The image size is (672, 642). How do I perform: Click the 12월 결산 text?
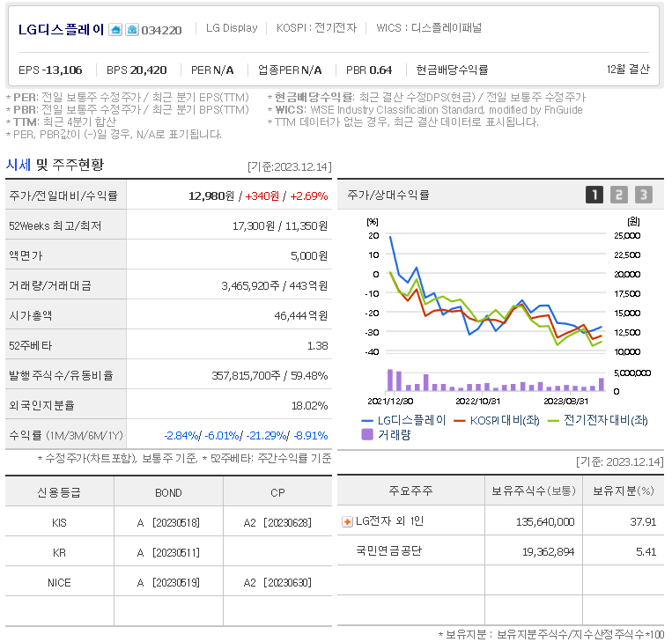(628, 70)
